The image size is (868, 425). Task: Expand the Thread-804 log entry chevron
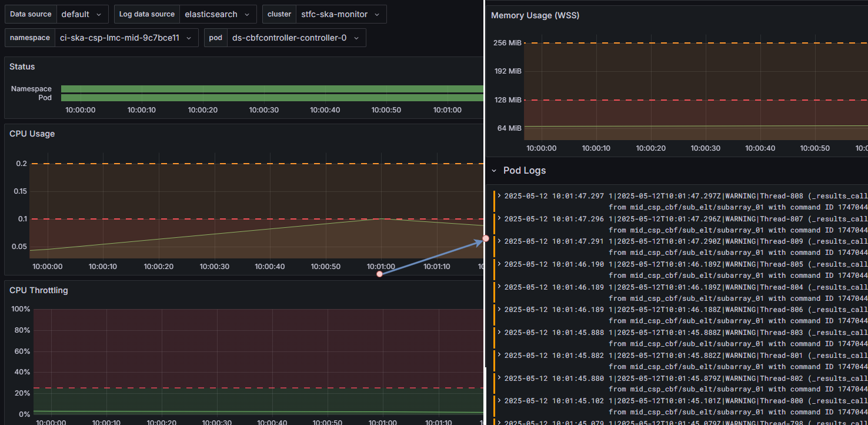pyautogui.click(x=499, y=287)
